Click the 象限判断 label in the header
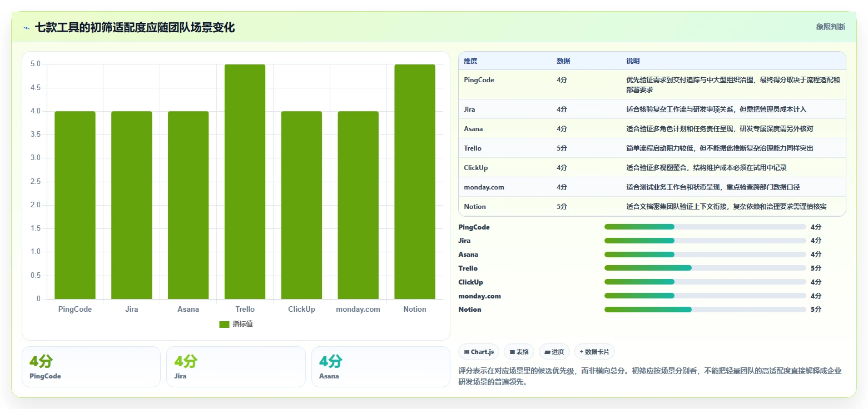 coord(830,27)
